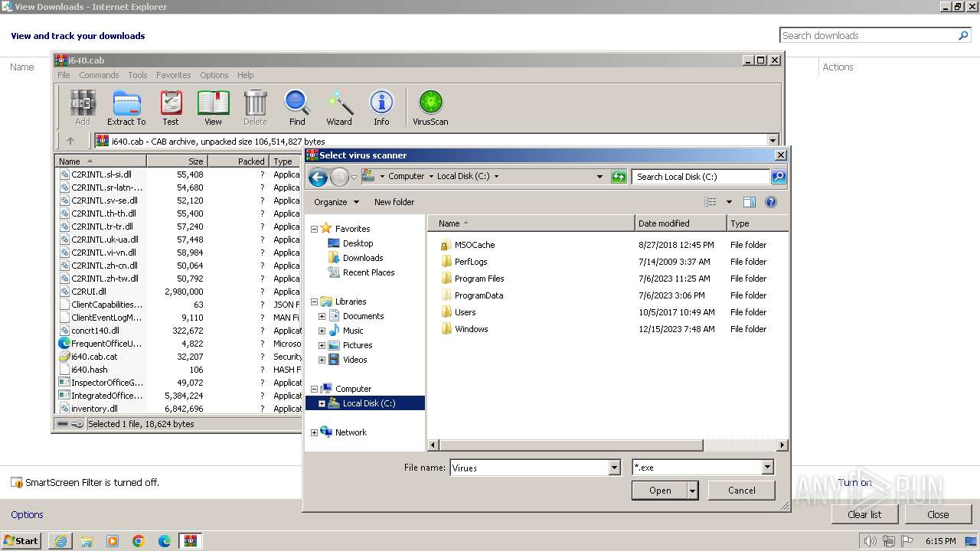
Task: Open Chrome from the taskbar
Action: [139, 541]
